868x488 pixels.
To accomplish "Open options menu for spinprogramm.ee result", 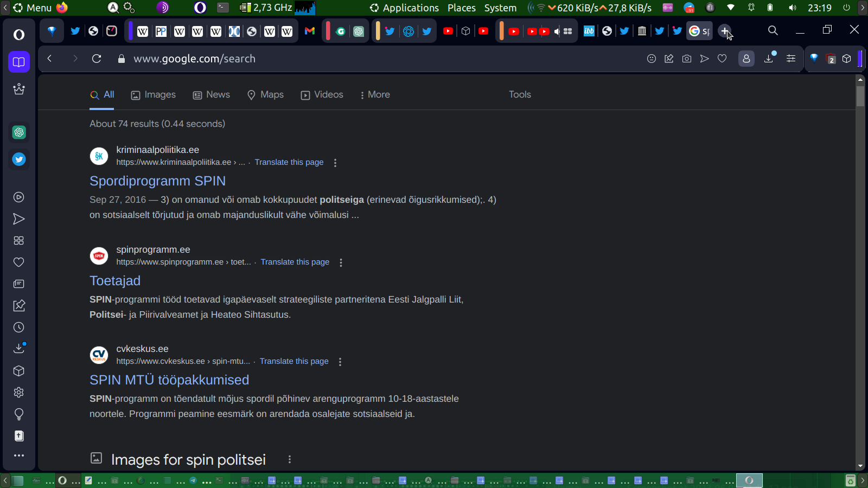I will pos(341,262).
